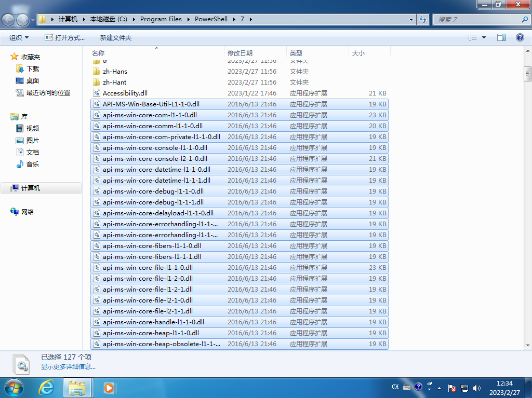532x398 pixels.
Task: Open the Organize menu dropdown
Action: coord(19,38)
